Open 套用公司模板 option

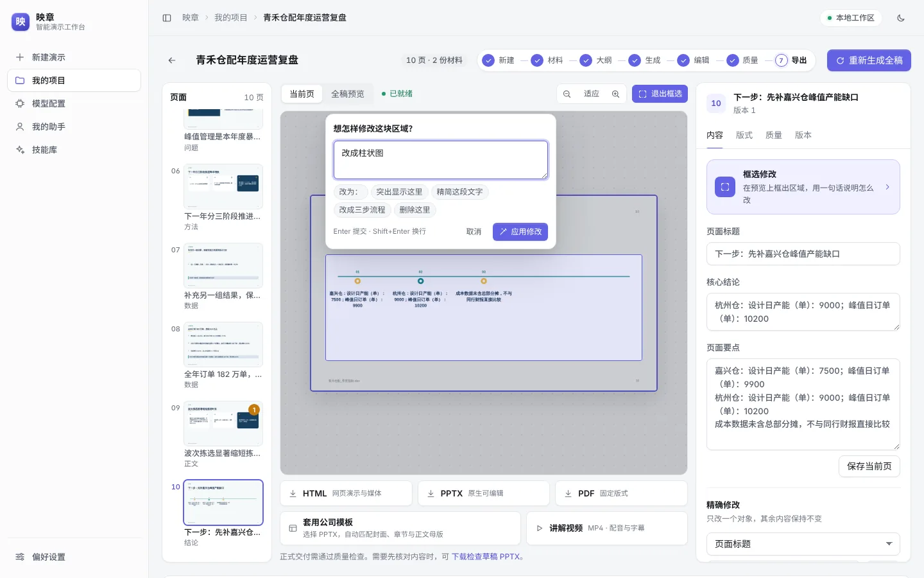[x=400, y=528]
